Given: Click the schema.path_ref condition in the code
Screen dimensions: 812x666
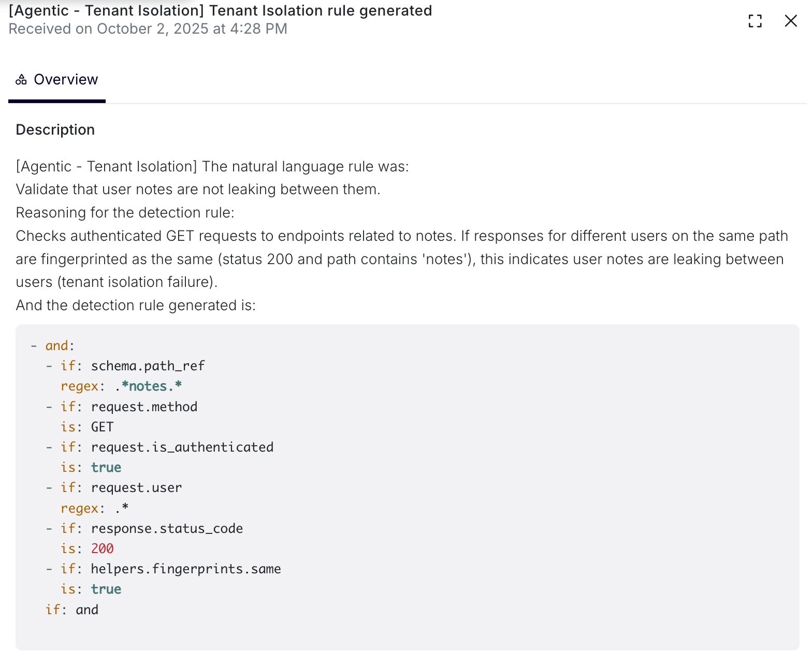Looking at the screenshot, I should pyautogui.click(x=148, y=366).
